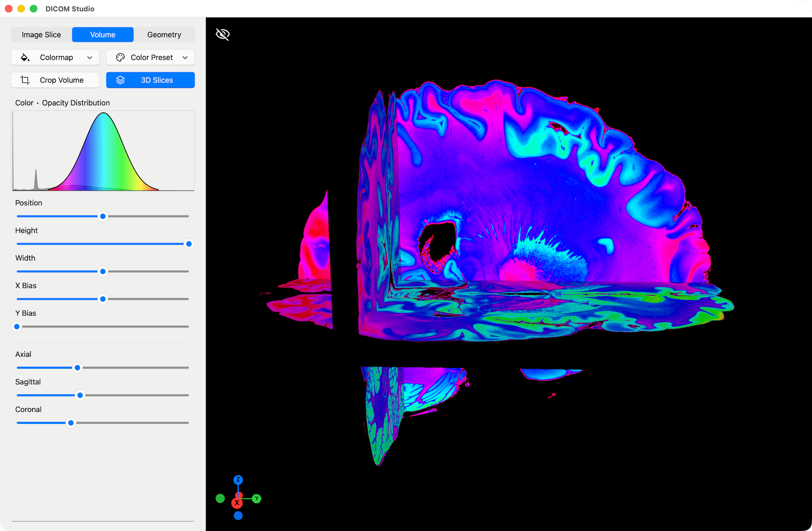This screenshot has height=531, width=812.
Task: Click the Z axis sphere on the orientation gizmo
Action: [x=238, y=480]
